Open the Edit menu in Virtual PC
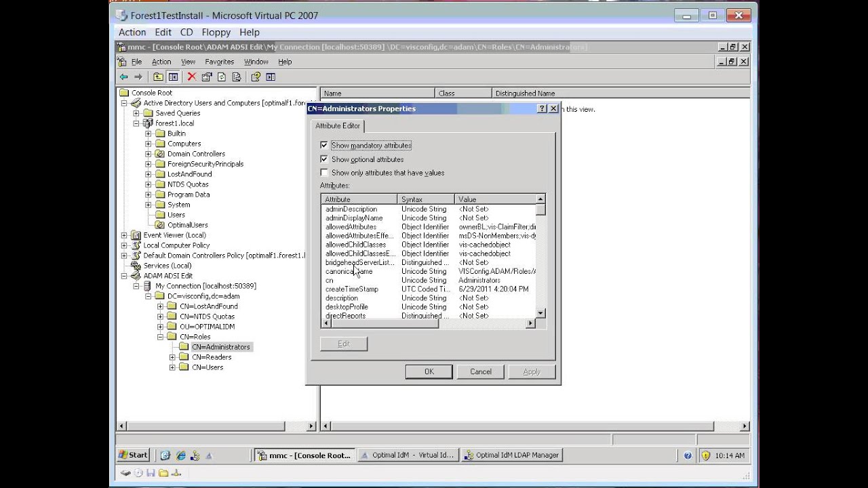The image size is (868, 488). pyautogui.click(x=163, y=32)
